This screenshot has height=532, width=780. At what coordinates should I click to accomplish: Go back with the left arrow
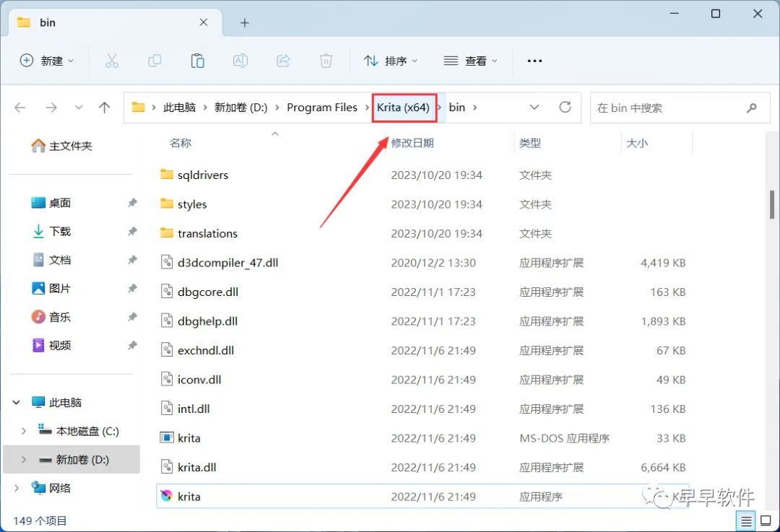click(x=20, y=108)
